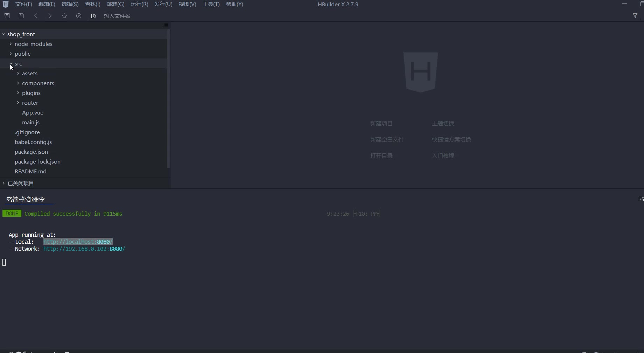Open the 编辑(E) menu

[x=47, y=4]
